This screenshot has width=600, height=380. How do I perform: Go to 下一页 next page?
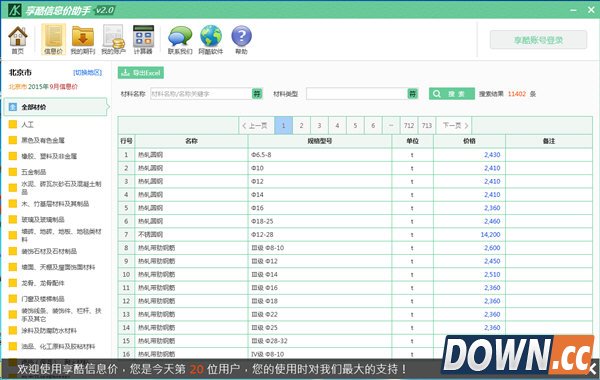coord(455,126)
